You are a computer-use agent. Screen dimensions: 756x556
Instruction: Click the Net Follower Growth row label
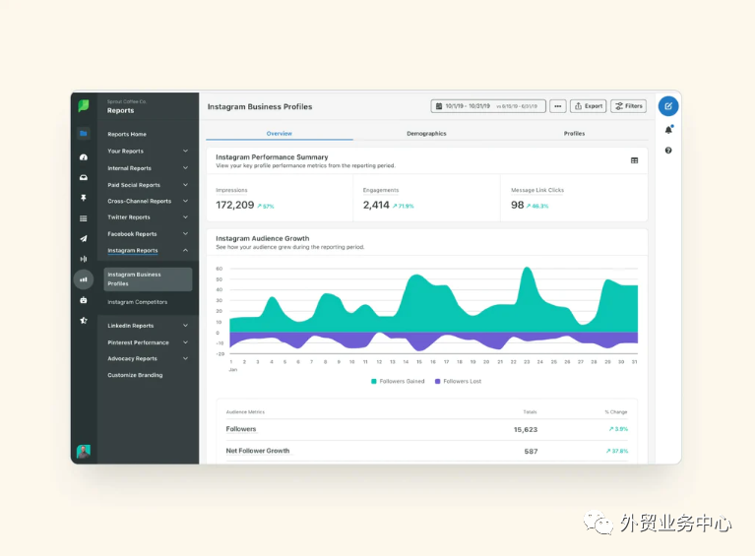258,451
